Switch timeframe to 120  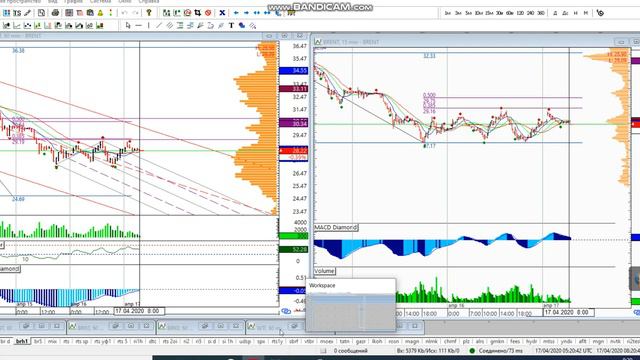520,13
